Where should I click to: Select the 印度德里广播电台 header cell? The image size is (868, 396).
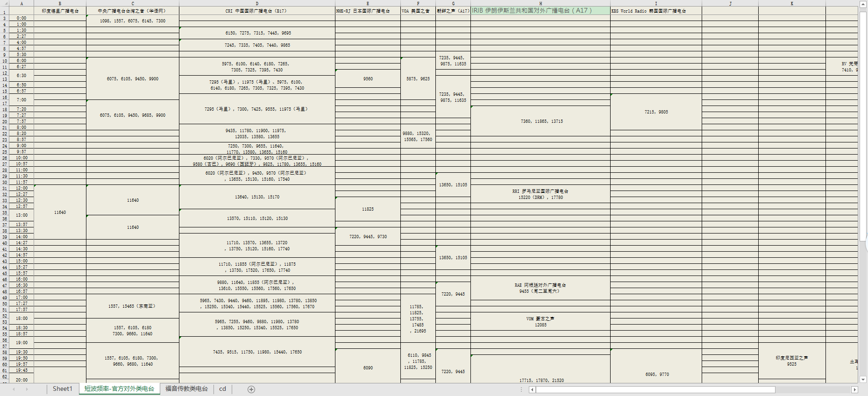point(60,11)
